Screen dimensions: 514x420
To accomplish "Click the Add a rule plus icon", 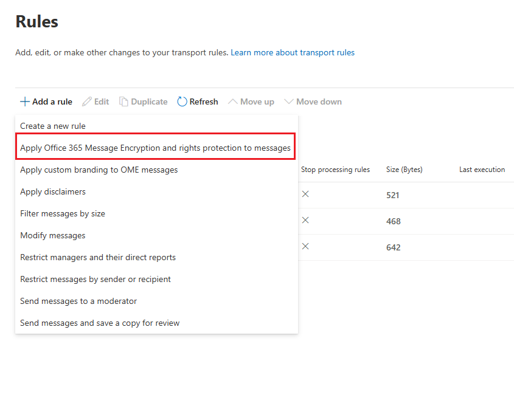I will click(x=25, y=102).
